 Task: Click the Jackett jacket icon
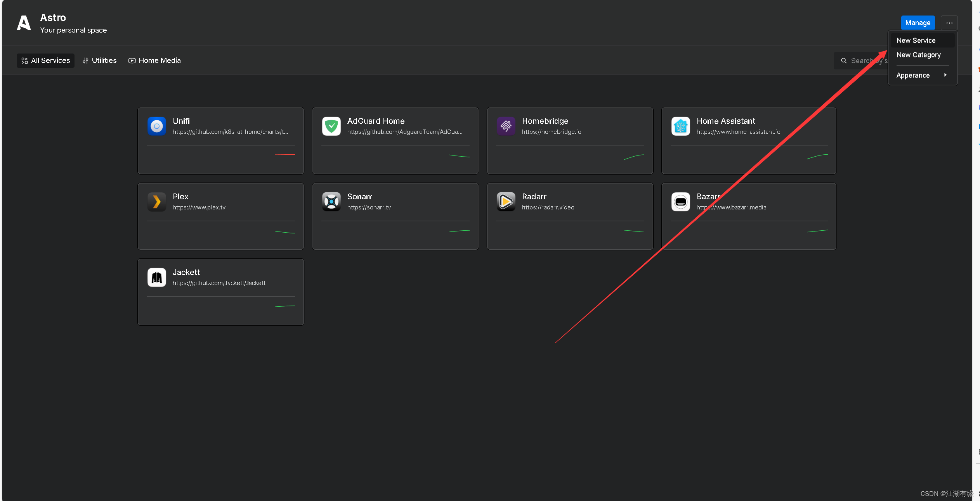(x=157, y=277)
